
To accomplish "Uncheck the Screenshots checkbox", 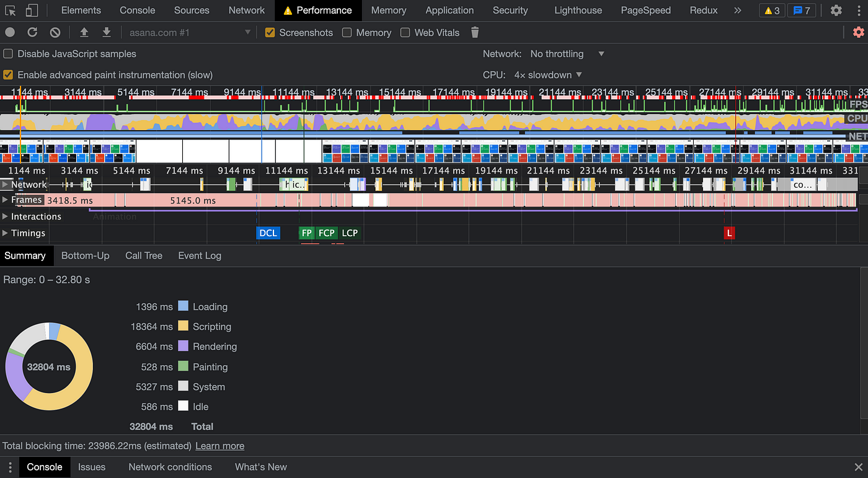I will tap(270, 32).
